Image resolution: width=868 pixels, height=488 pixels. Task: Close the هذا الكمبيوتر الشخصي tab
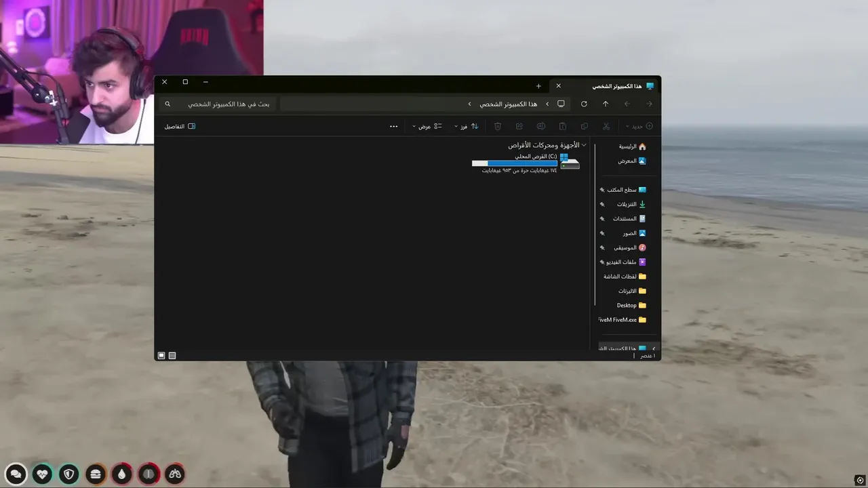(558, 86)
